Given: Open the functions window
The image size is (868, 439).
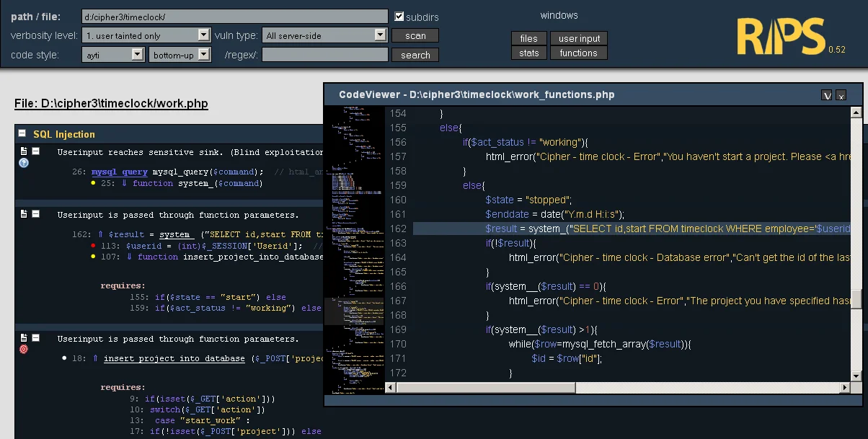Looking at the screenshot, I should [579, 52].
